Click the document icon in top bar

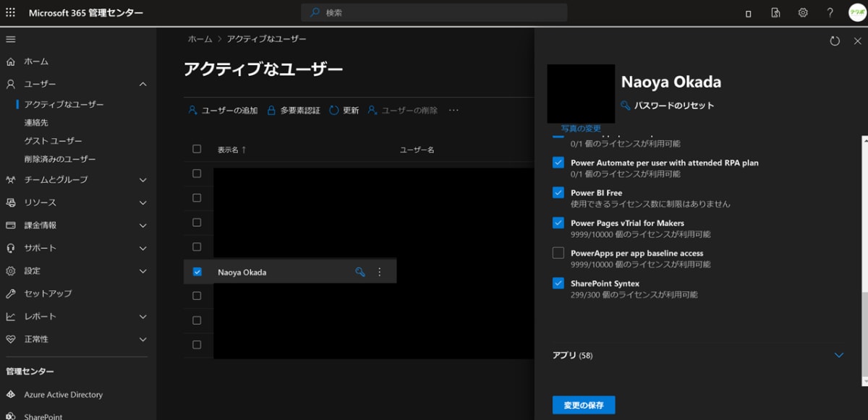click(775, 13)
